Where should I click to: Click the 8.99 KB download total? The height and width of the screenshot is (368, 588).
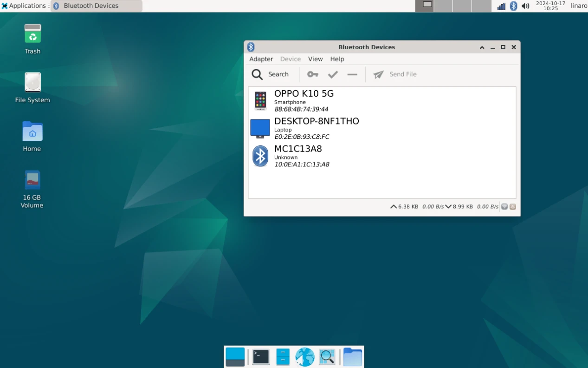coord(463,207)
